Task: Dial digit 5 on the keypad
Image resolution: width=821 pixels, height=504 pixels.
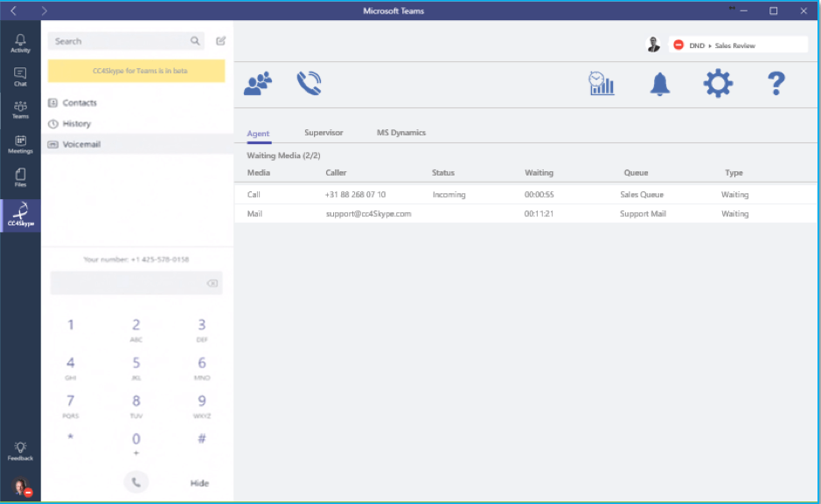Action: click(136, 368)
